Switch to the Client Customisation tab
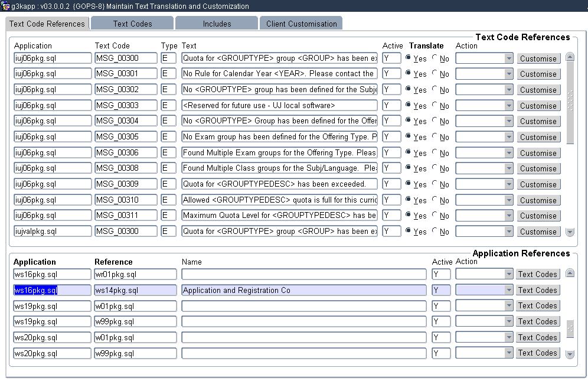Viewport: 588px width, 381px height. tap(300, 23)
